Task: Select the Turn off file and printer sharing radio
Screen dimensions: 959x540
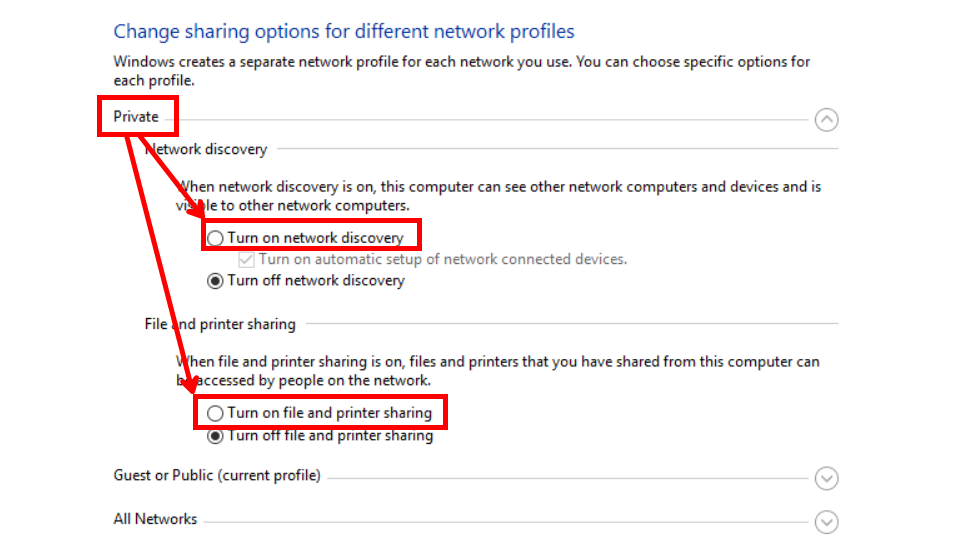Action: [215, 436]
